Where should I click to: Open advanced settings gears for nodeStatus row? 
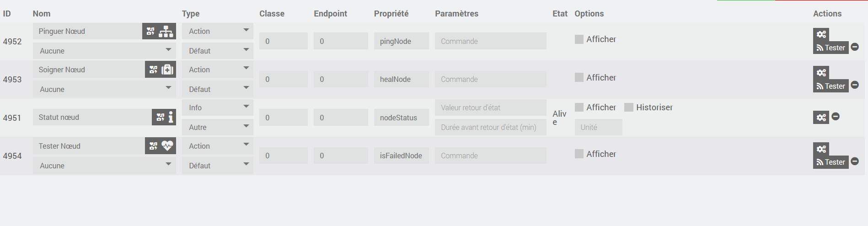tap(821, 118)
